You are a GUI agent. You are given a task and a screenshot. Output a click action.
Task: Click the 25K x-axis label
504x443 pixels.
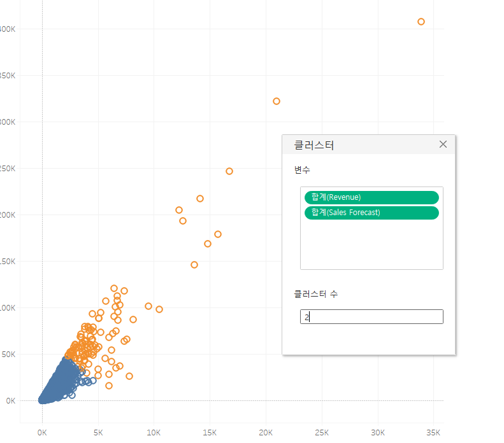pyautogui.click(x=322, y=433)
